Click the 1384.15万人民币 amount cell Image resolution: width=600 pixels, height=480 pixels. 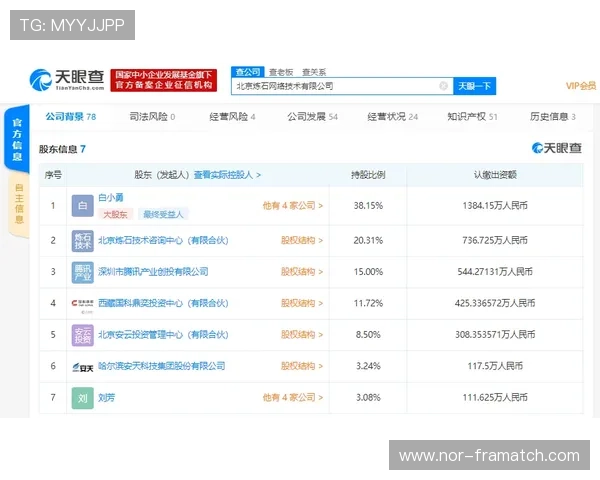coord(495,206)
